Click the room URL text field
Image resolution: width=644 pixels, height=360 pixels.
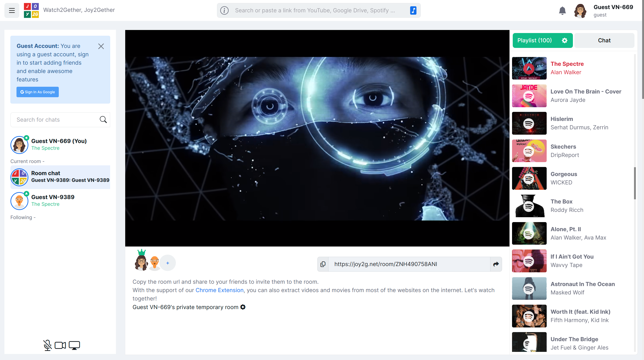[409, 264]
